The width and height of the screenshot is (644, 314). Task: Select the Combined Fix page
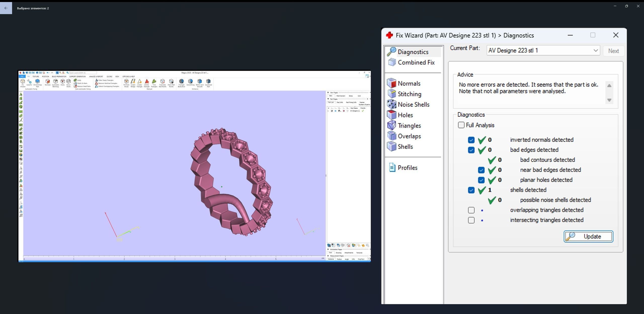pos(416,62)
